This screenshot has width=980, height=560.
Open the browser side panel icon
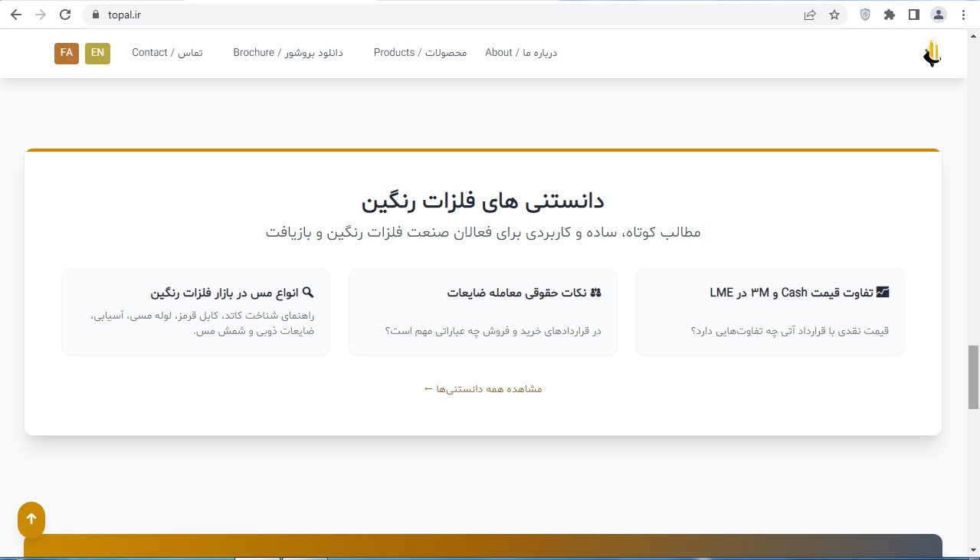click(913, 14)
